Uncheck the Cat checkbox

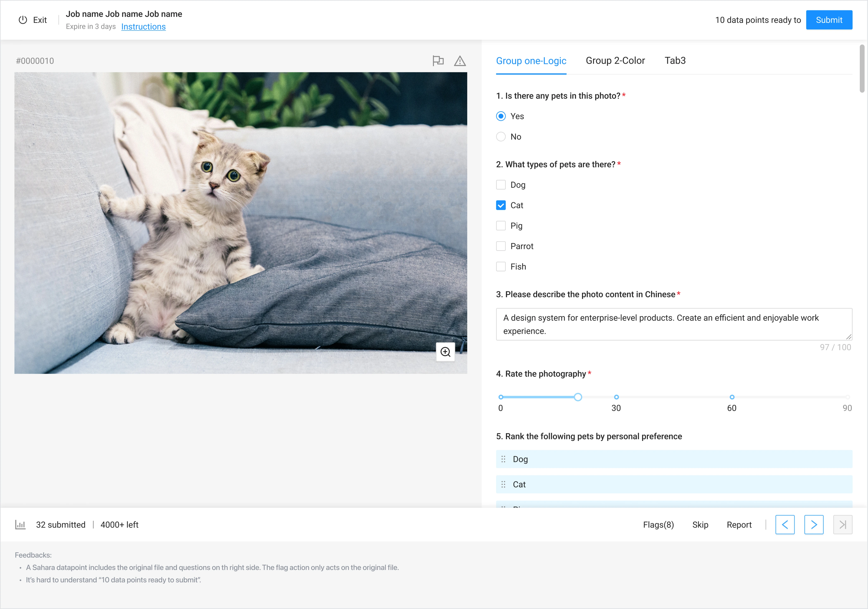(501, 205)
